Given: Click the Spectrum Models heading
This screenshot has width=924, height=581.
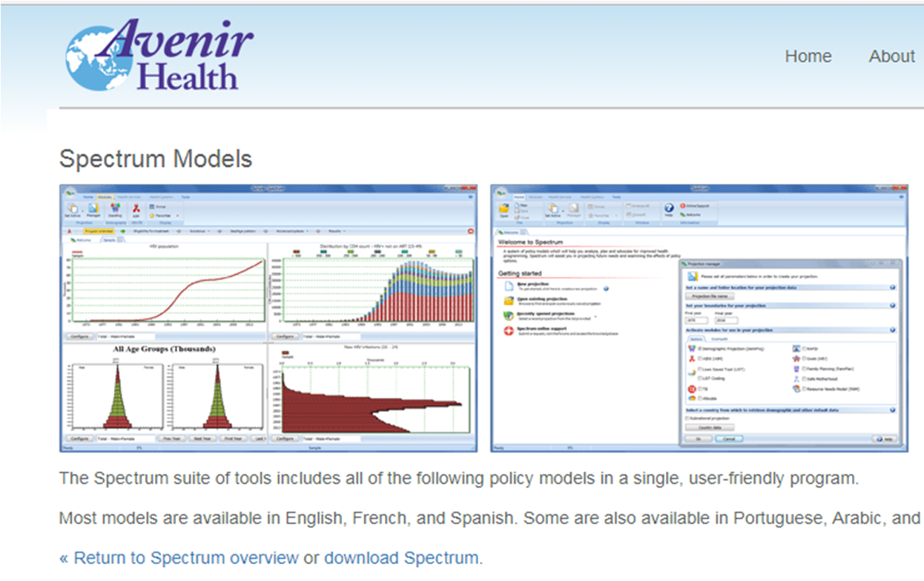Looking at the screenshot, I should click(156, 159).
